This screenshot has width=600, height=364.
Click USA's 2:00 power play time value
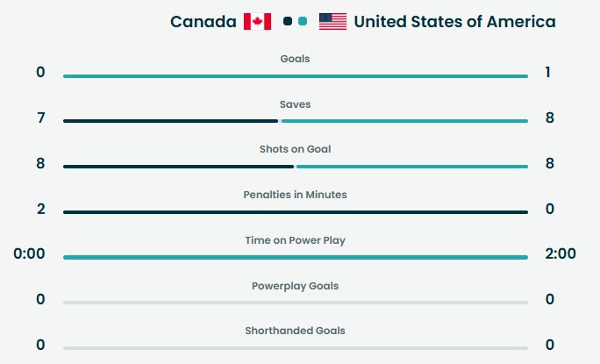coord(560,254)
